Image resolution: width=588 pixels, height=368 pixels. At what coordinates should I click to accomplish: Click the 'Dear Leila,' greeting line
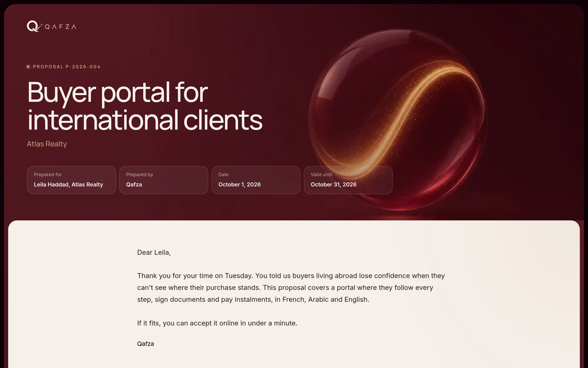(x=154, y=252)
